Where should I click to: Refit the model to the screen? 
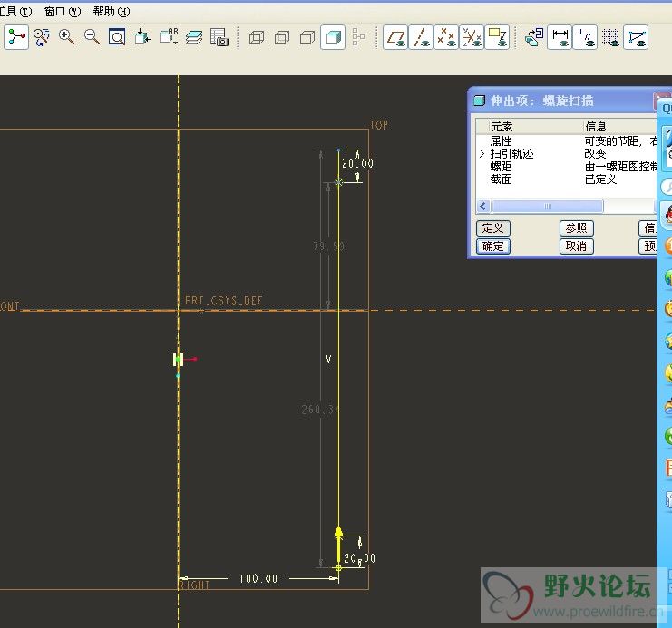pos(117,37)
